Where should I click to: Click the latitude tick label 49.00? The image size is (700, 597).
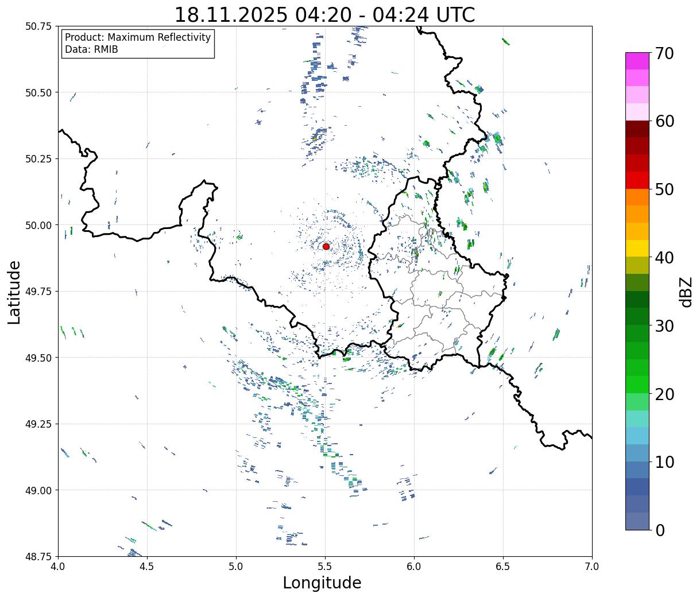point(38,490)
